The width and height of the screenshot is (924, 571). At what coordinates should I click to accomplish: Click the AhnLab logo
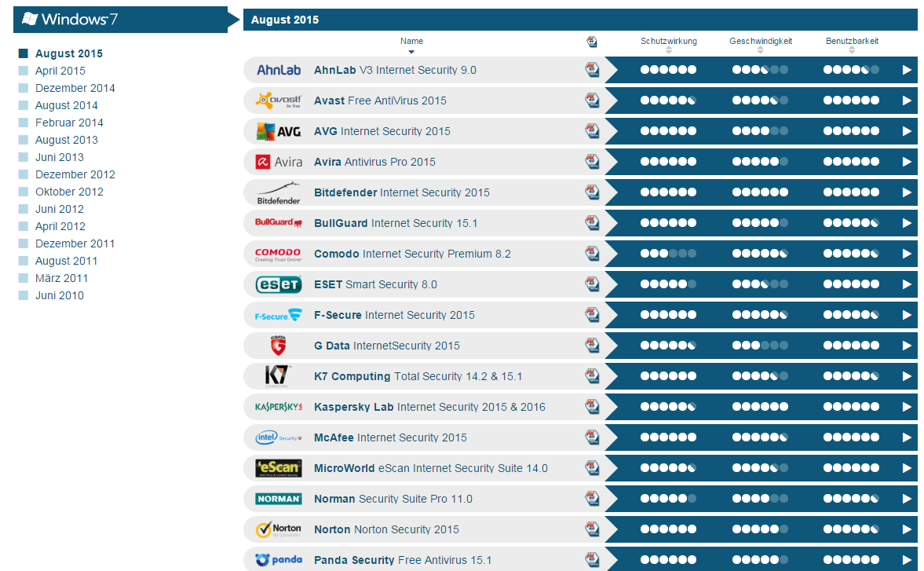click(x=279, y=70)
